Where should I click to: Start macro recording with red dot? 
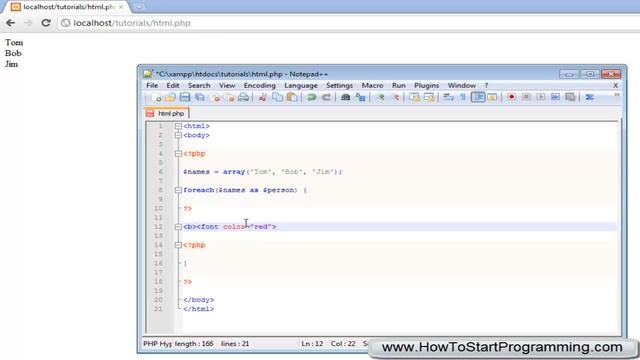511,97
